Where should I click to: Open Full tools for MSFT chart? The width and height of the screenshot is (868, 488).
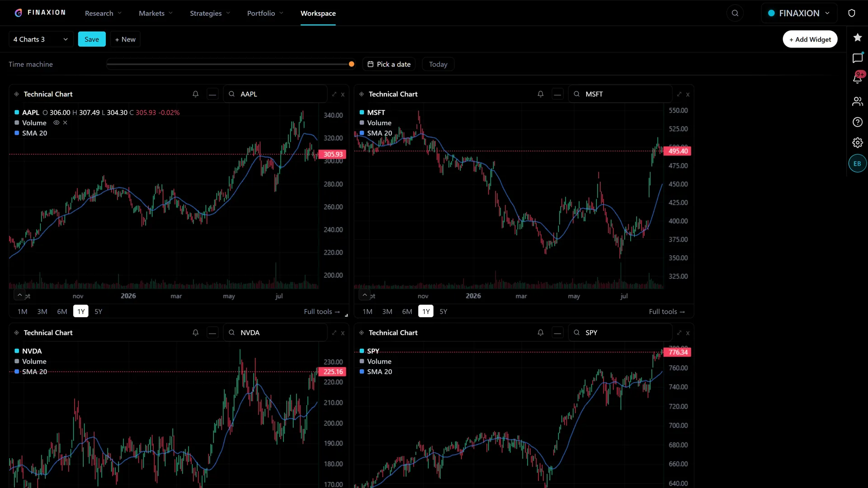pos(667,311)
